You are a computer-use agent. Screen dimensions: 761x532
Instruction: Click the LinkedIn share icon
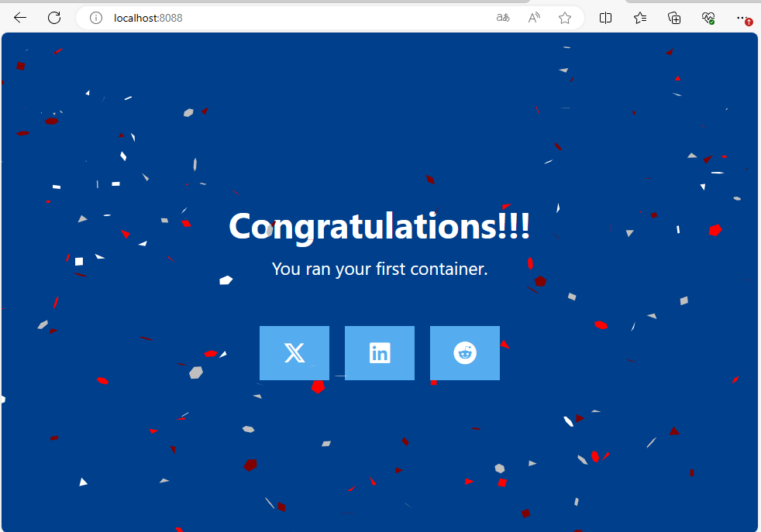click(380, 353)
